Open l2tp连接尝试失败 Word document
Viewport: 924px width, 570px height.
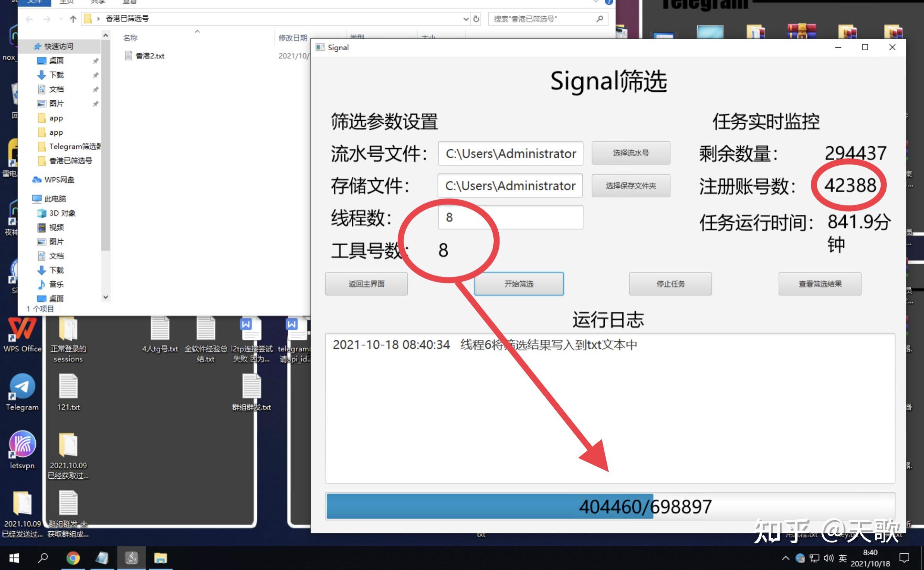(x=252, y=339)
